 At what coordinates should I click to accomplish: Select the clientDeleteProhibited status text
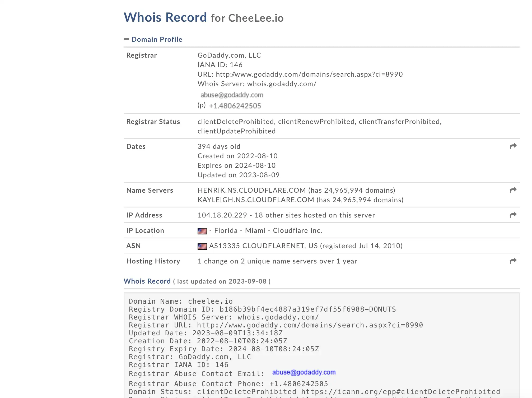tap(236, 122)
